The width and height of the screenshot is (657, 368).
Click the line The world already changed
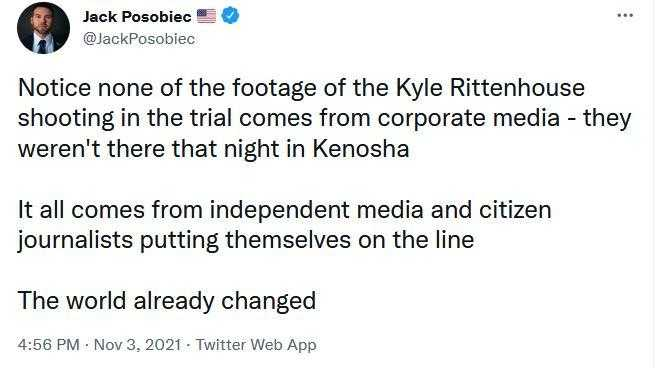point(167,301)
